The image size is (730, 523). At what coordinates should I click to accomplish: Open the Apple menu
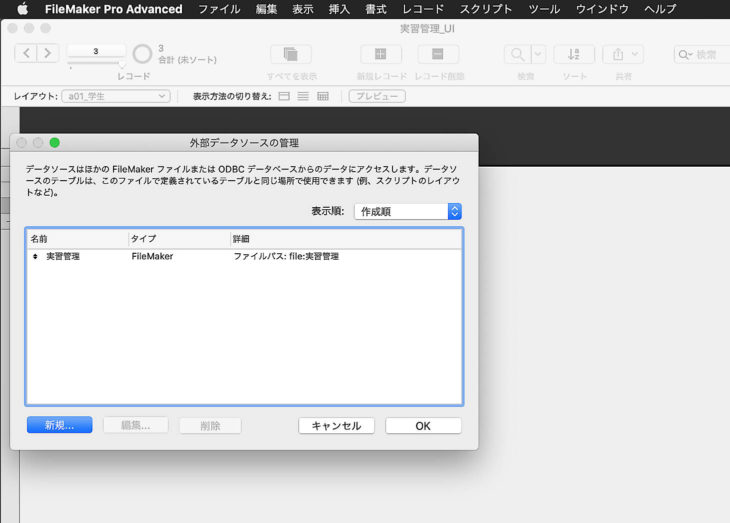[x=22, y=9]
